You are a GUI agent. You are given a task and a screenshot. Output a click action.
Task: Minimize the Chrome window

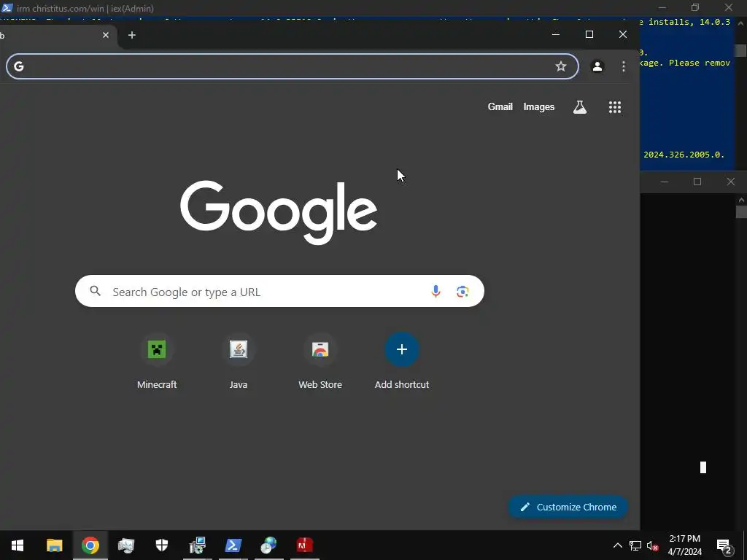pos(555,34)
